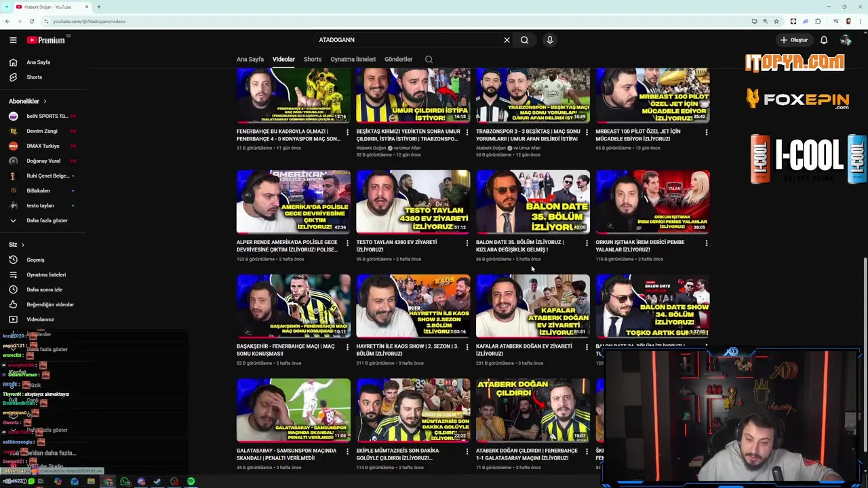Play Trabzonspor 3 - 3 Beşiktaş thumbnail
Image resolution: width=868 pixels, height=488 pixels.
coord(532,95)
